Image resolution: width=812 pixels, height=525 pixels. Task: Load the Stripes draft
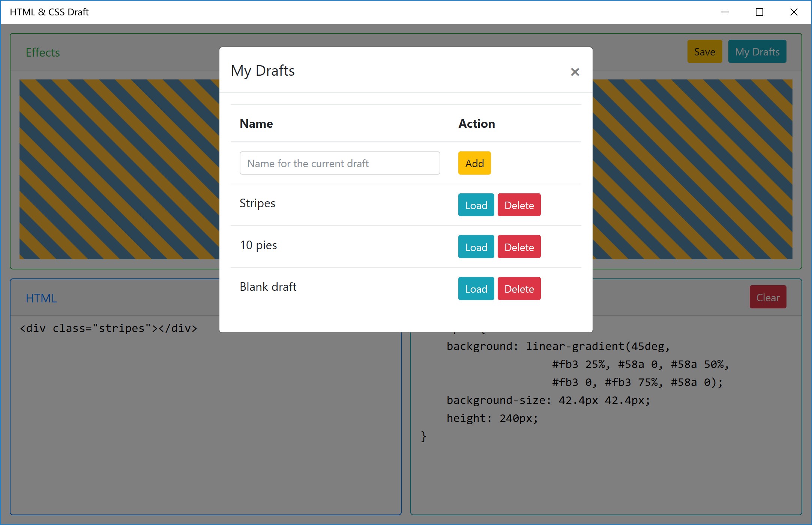click(x=476, y=205)
